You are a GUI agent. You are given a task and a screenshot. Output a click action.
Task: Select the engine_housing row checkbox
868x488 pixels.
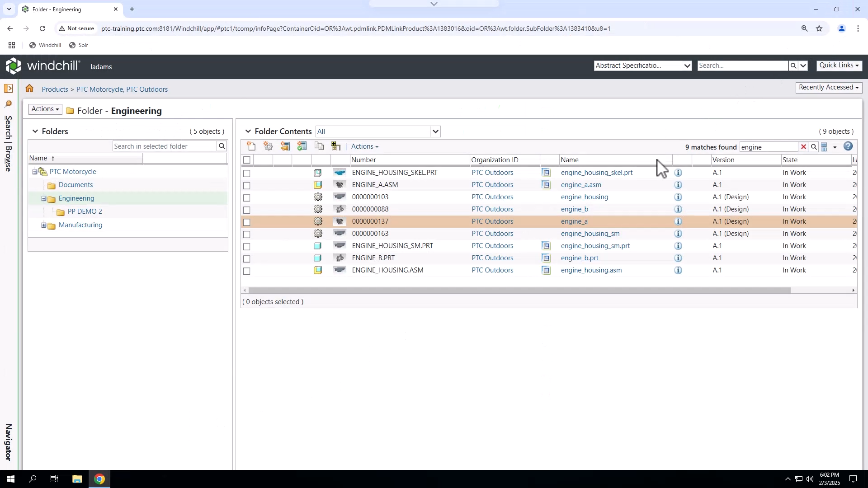247,198
